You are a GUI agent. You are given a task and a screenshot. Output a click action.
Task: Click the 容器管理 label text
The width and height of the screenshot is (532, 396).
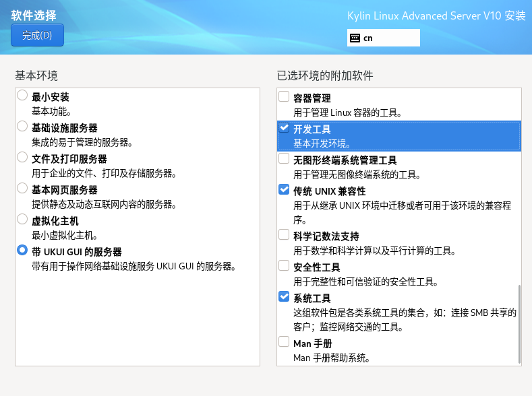(x=312, y=98)
